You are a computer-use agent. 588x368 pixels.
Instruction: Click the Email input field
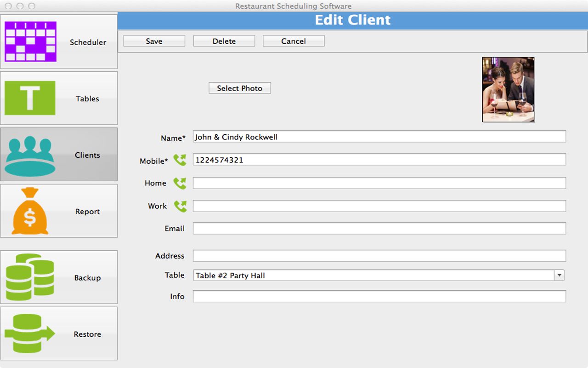click(x=379, y=229)
